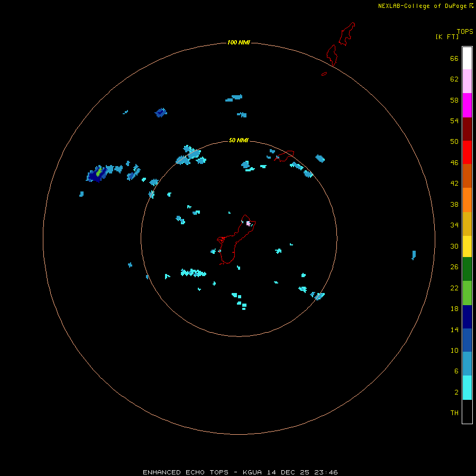Click the green-topped echo cell in the west

point(98,173)
